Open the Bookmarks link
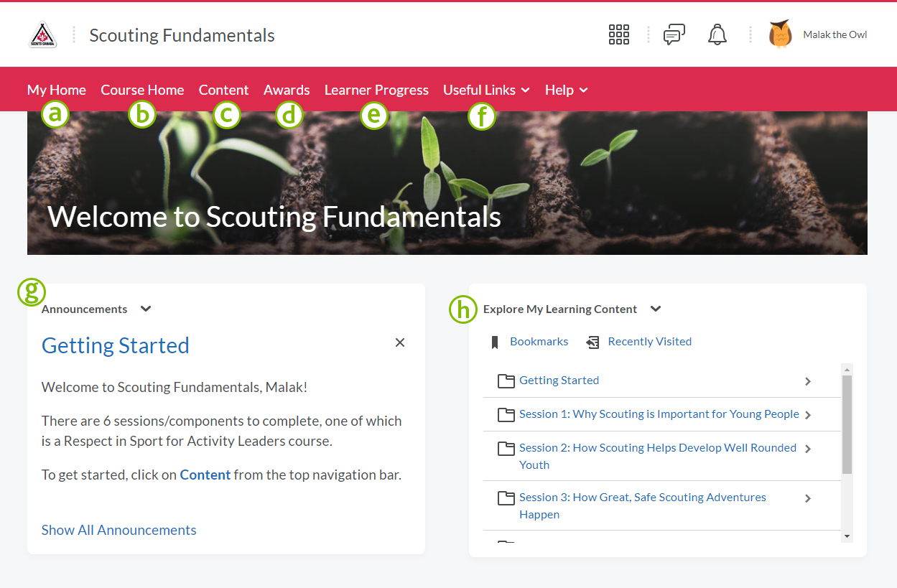Screen dimensions: 897x588 coord(539,342)
